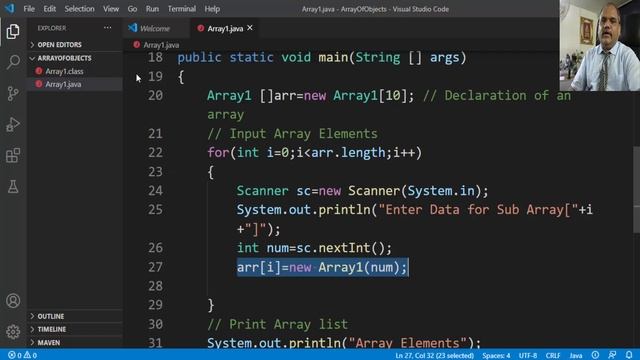Click the errors and warnings status indicator
The image size is (640, 360).
pos(22,355)
